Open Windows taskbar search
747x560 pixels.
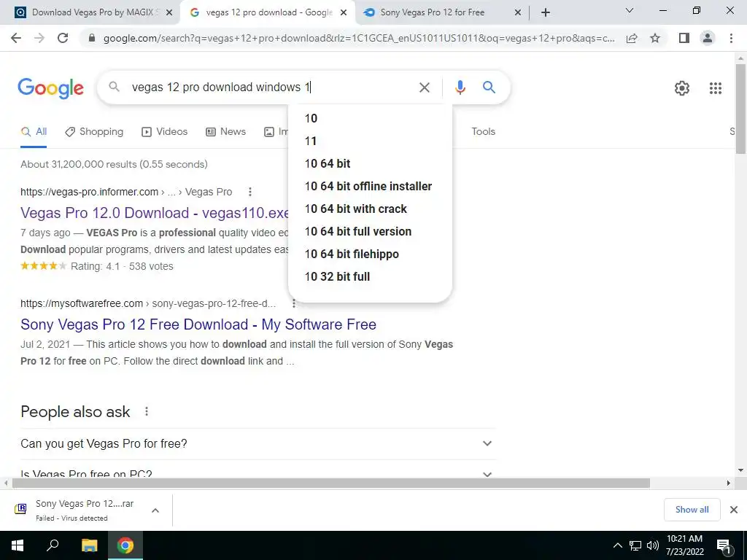click(x=53, y=545)
